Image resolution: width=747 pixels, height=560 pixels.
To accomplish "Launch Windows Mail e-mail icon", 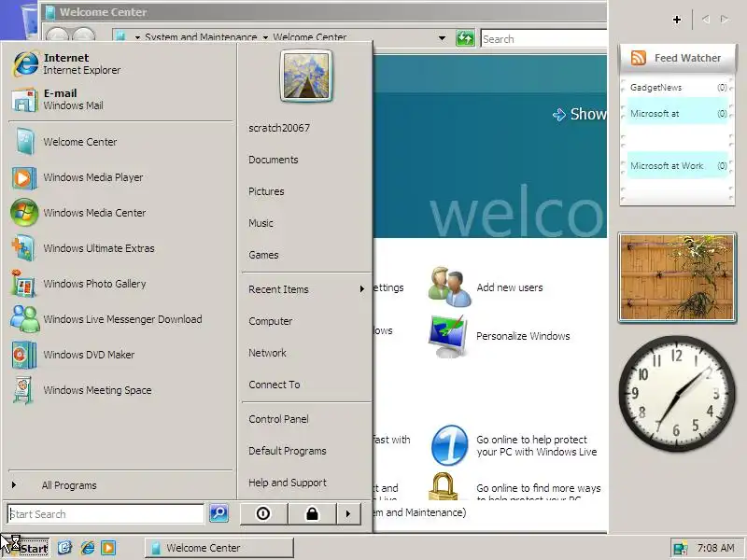I will (x=24, y=100).
